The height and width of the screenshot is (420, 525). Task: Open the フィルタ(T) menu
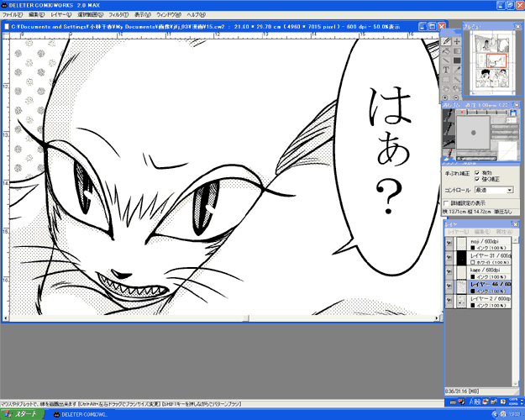[x=119, y=15]
